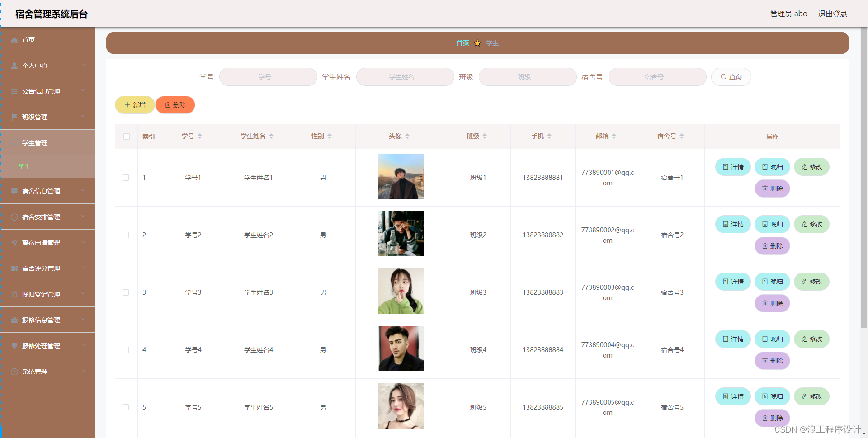Toggle the select-all checkbox in table header

126,137
